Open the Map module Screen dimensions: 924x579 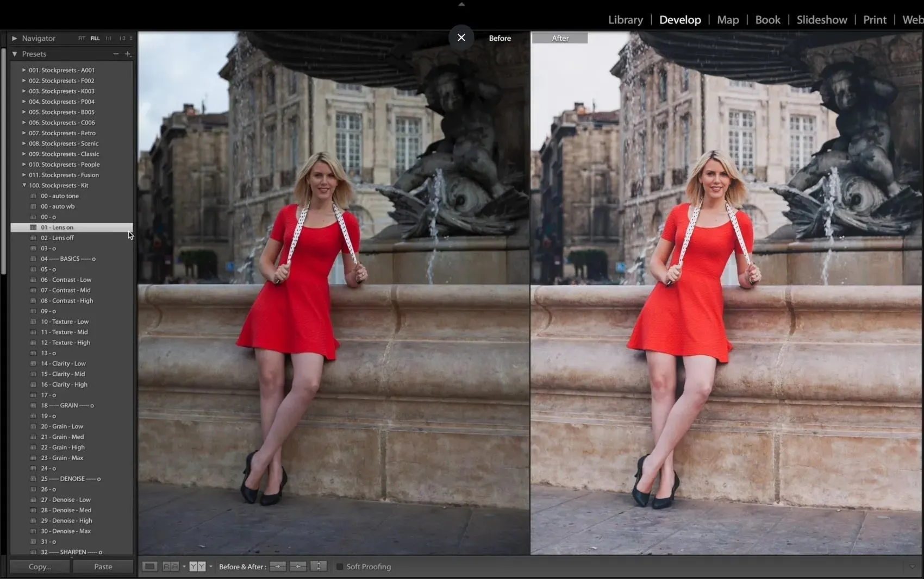point(728,20)
